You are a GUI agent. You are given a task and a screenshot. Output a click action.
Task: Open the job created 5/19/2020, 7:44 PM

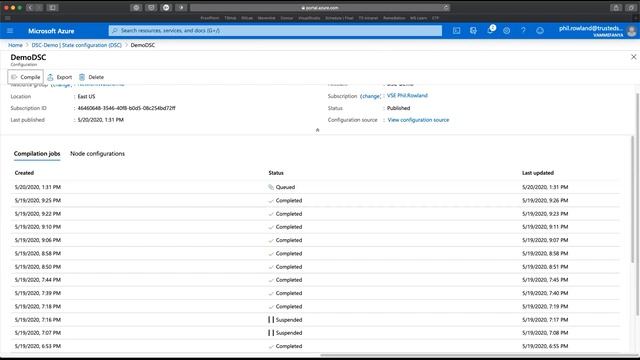[x=315, y=280]
